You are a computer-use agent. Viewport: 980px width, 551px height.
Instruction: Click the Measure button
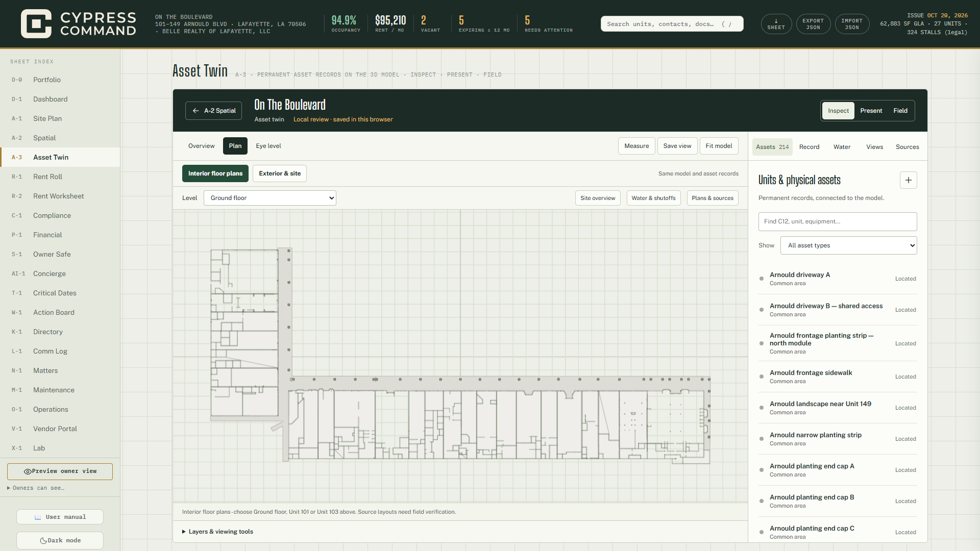tap(636, 146)
